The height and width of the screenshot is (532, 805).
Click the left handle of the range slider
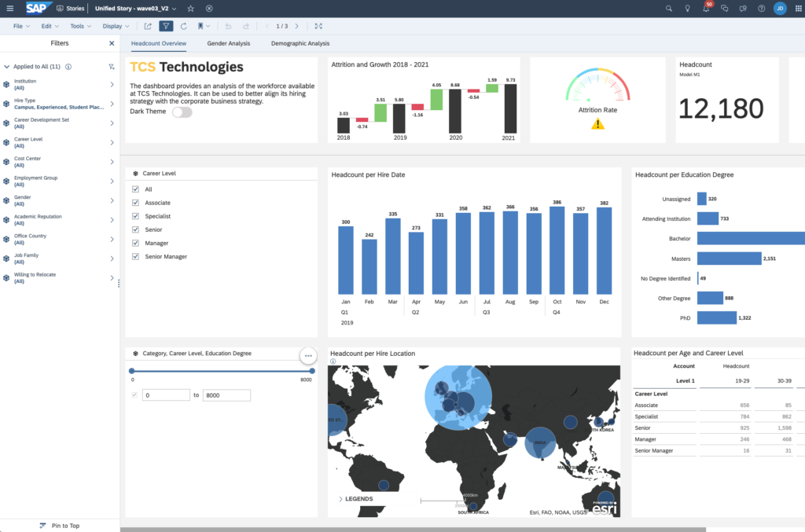click(132, 370)
